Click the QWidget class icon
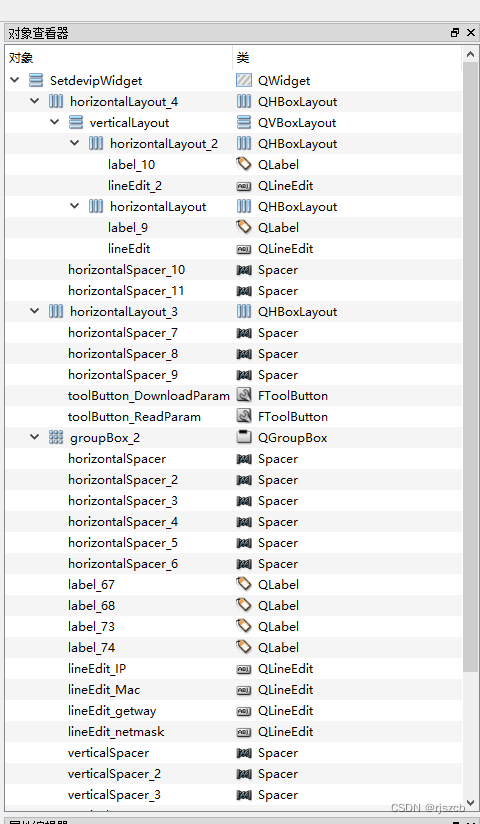The height and width of the screenshot is (824, 480). (243, 80)
